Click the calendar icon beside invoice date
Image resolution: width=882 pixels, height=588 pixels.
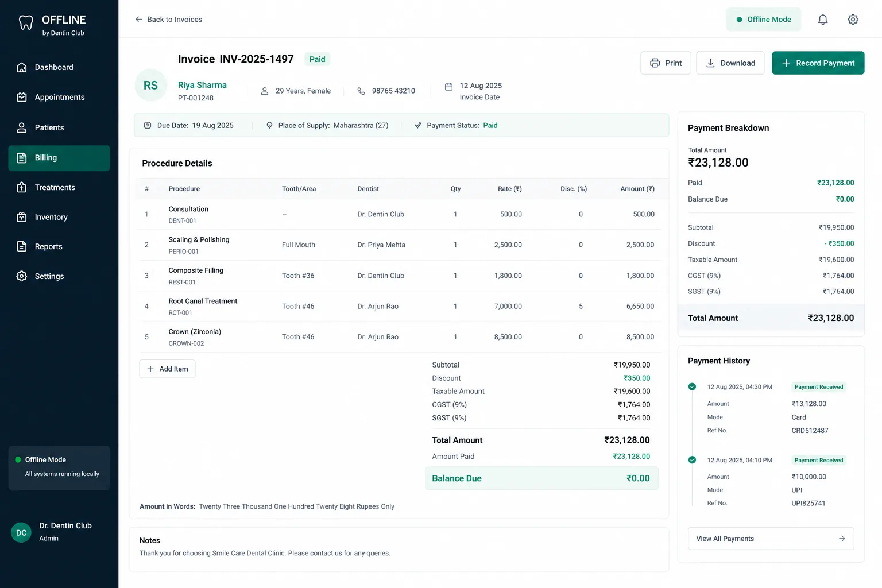449,87
